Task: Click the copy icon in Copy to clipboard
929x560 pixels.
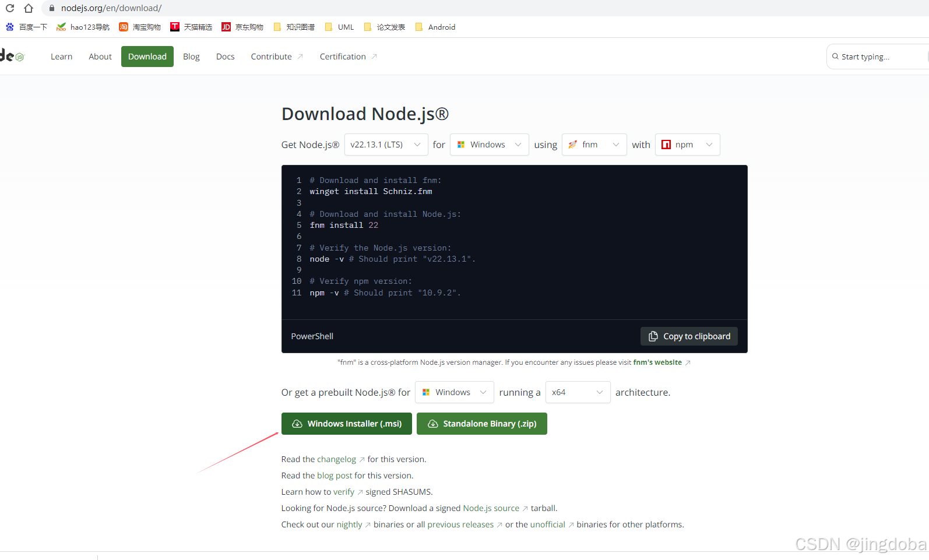Action: [653, 336]
